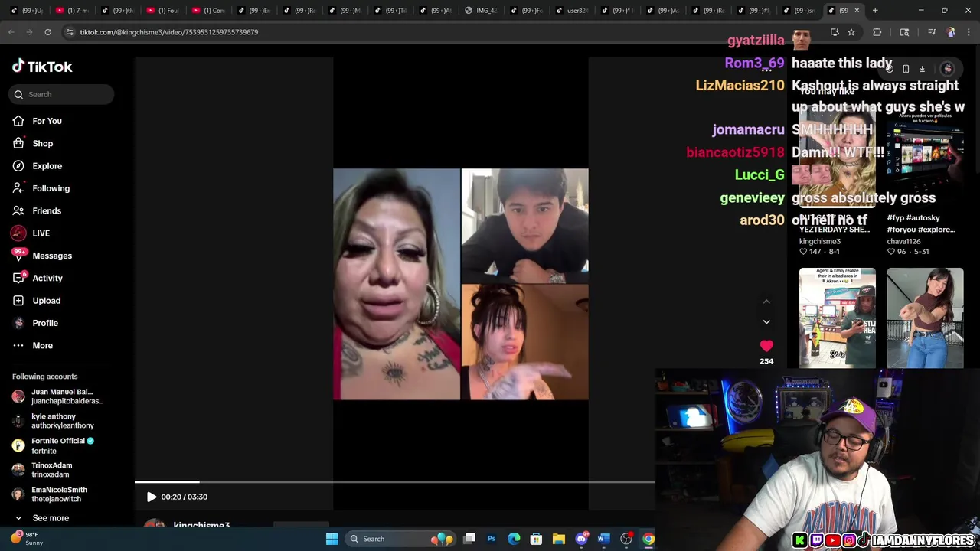Click the kingchisme3 author name below video

tap(201, 526)
